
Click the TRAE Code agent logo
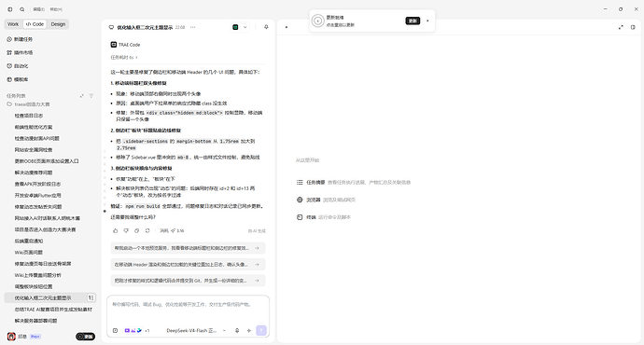point(114,45)
